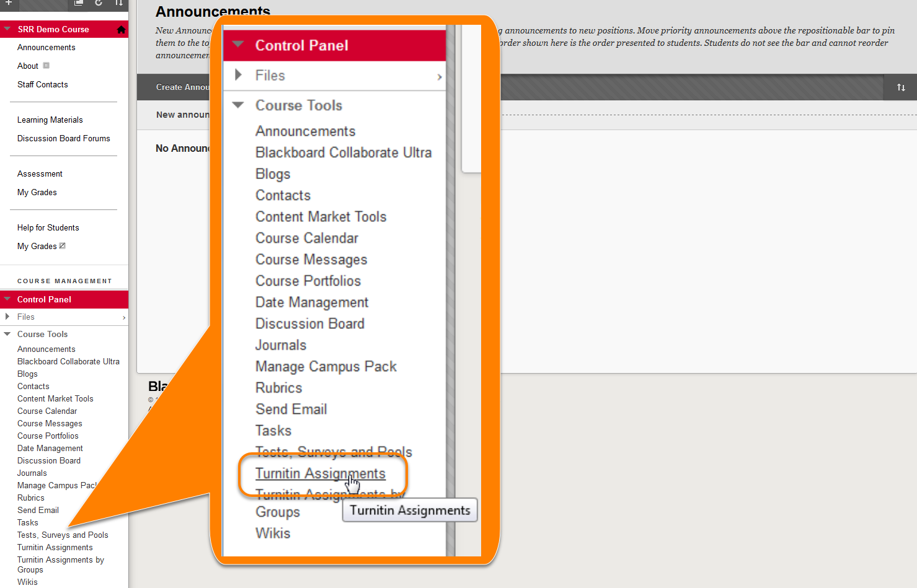Open My Grades listed below Assessment
This screenshot has height=588, width=917.
(37, 192)
